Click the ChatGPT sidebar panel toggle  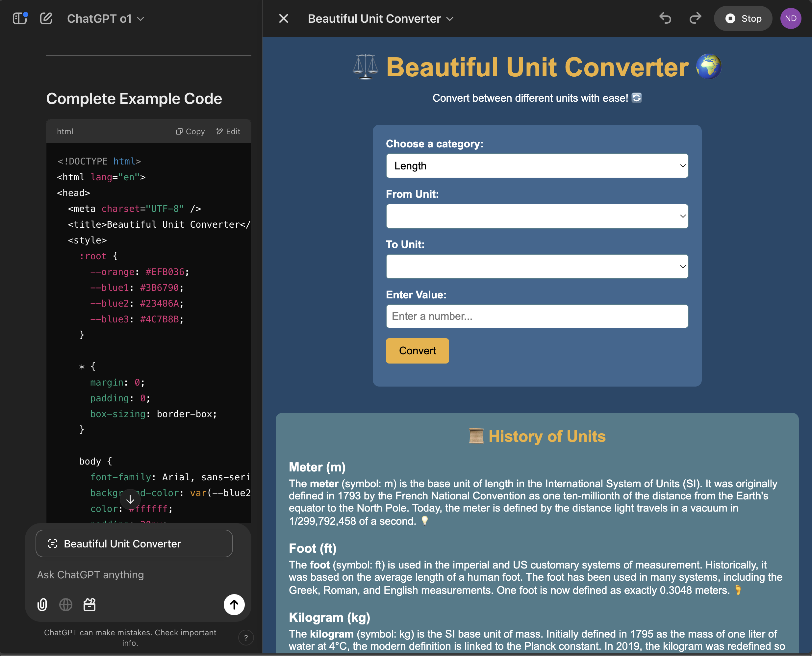19,18
